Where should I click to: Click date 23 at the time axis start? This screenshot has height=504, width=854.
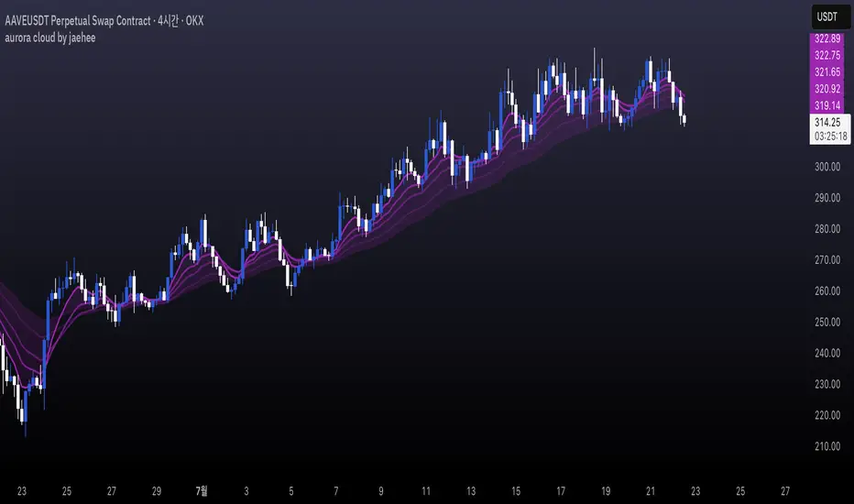(x=22, y=491)
